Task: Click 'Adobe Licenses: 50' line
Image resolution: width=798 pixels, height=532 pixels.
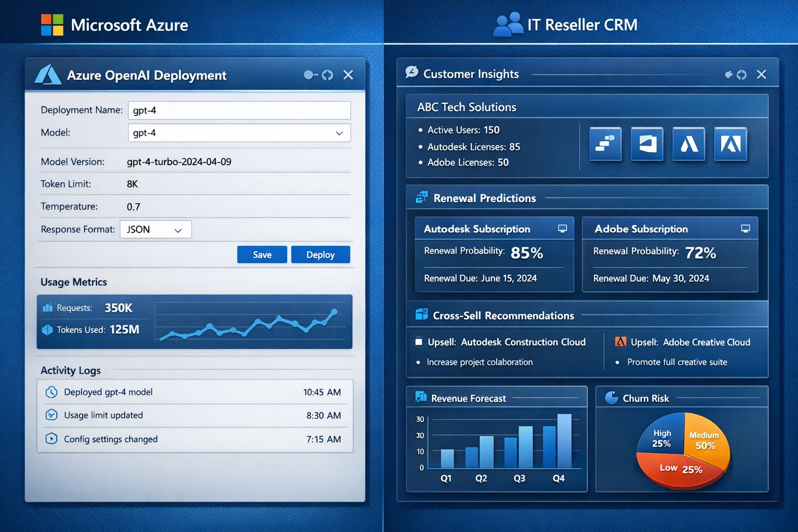Action: coord(468,163)
